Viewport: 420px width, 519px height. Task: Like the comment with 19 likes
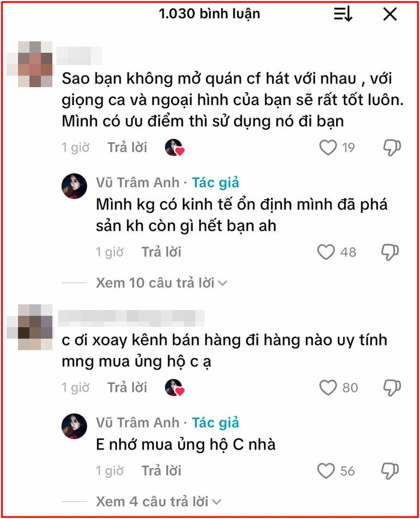[x=328, y=147]
